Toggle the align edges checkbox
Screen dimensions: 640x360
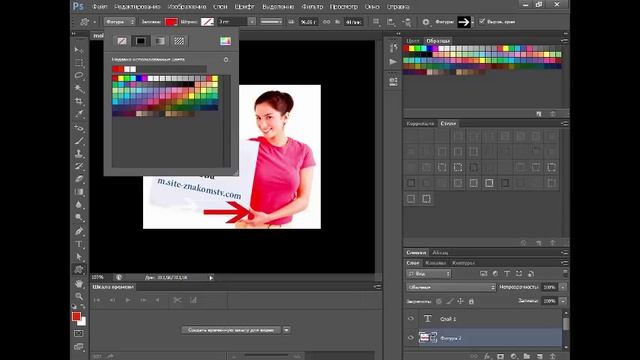click(x=482, y=21)
